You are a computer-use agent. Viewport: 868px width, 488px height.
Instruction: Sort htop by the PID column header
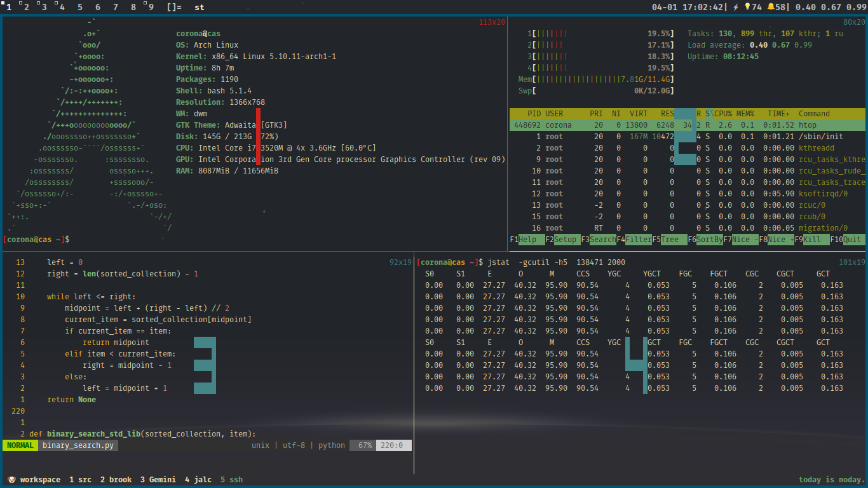point(534,114)
